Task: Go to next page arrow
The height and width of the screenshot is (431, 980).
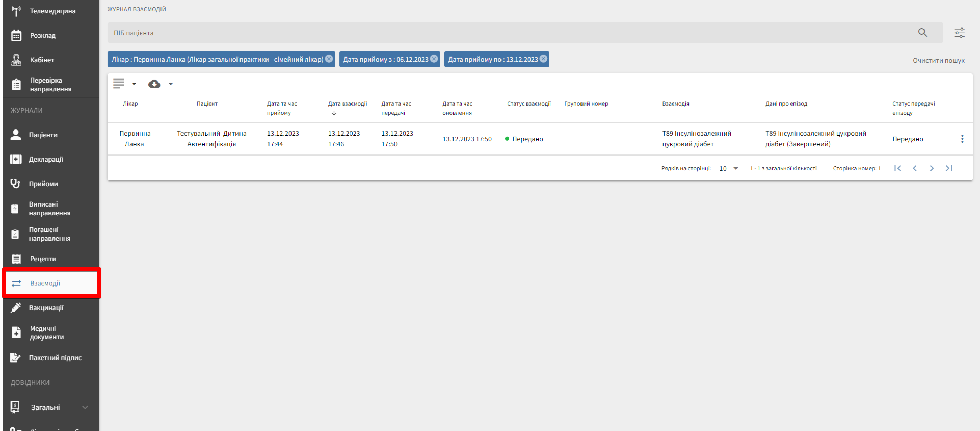Action: [932, 168]
